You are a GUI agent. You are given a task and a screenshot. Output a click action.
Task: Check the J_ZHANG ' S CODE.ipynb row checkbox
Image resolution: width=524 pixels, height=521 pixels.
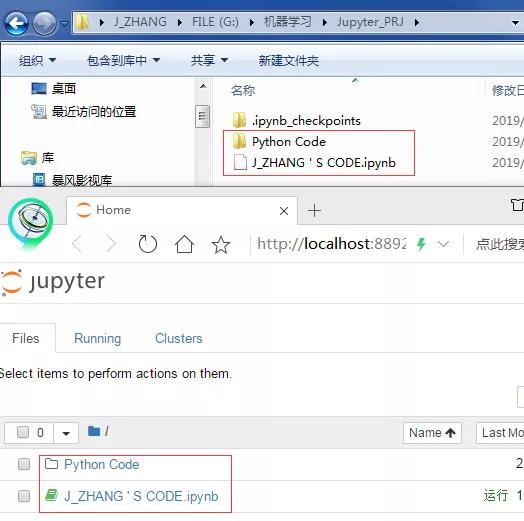[x=24, y=496]
